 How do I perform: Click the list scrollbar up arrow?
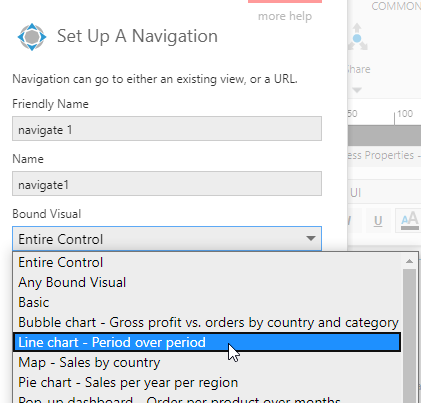click(x=409, y=261)
